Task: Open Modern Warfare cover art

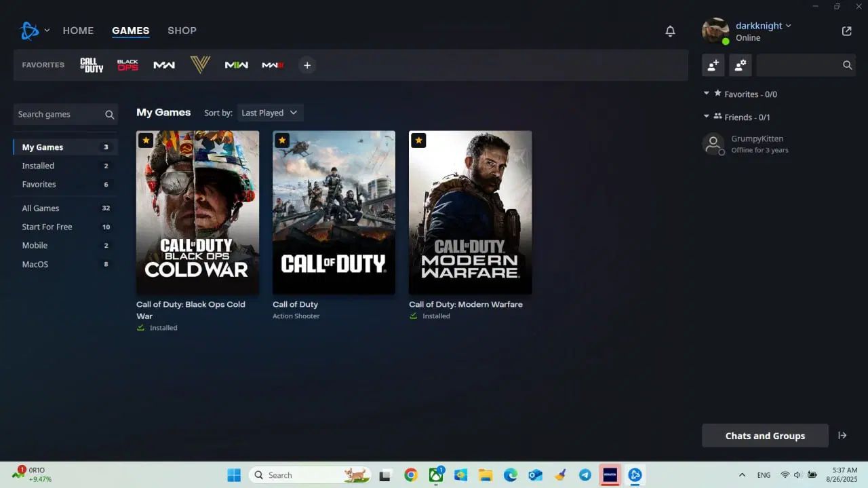Action: pyautogui.click(x=470, y=212)
